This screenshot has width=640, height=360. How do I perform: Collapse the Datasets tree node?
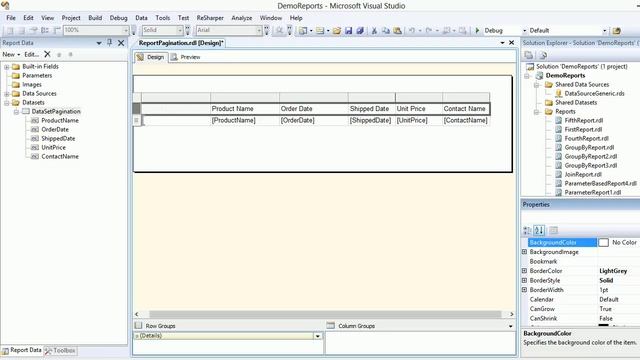[7, 102]
